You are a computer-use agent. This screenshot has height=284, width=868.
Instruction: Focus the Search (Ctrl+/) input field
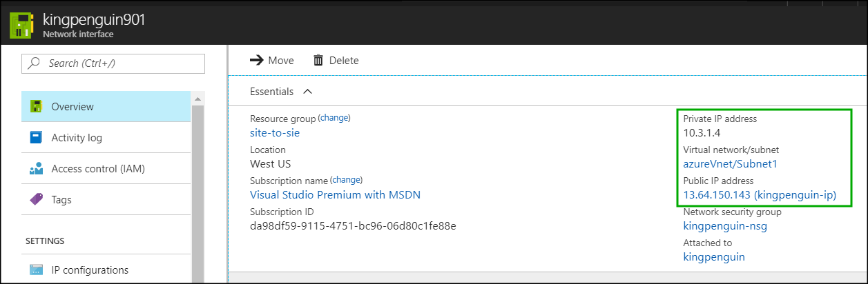113,63
